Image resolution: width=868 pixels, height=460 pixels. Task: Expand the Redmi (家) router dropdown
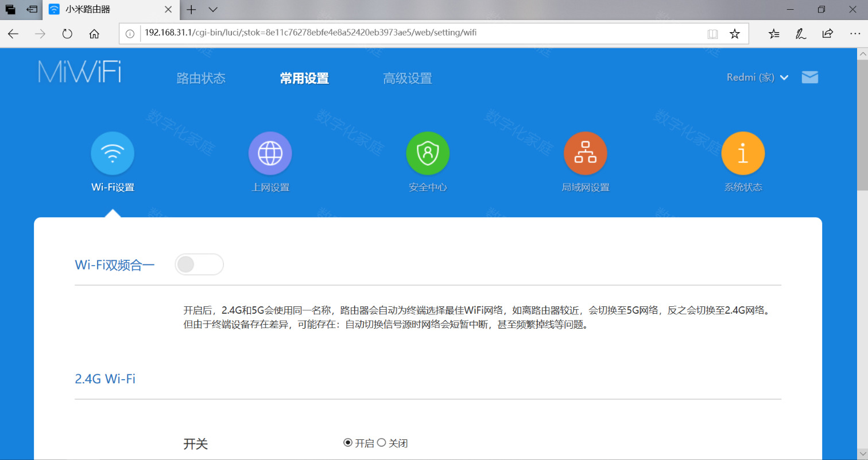click(x=757, y=77)
